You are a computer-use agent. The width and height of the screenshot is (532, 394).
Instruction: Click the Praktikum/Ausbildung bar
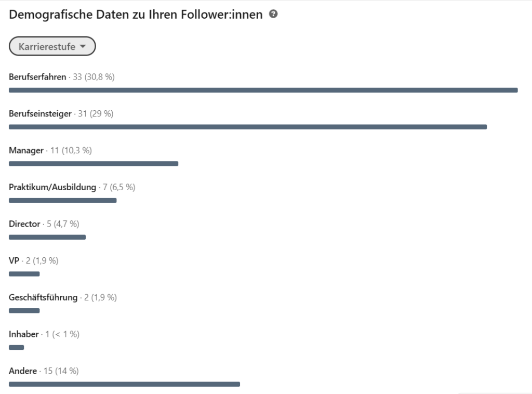pos(62,200)
